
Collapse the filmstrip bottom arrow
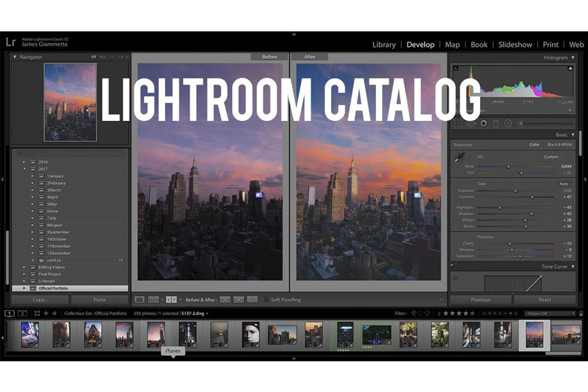(294, 358)
